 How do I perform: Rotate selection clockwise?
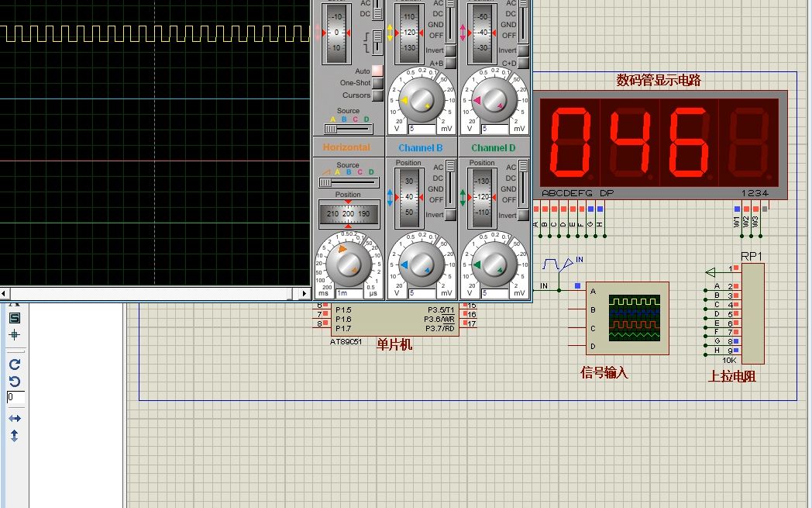tap(15, 365)
